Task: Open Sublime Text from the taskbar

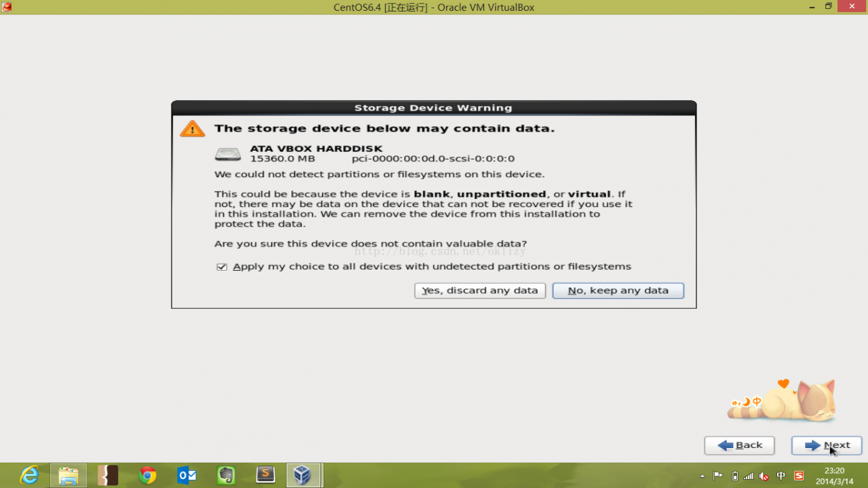Action: click(265, 475)
